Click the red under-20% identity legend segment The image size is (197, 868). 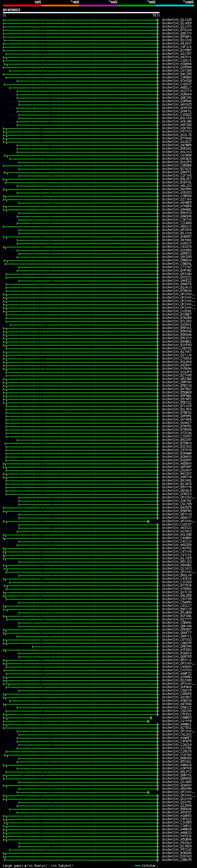(x=22, y=6)
